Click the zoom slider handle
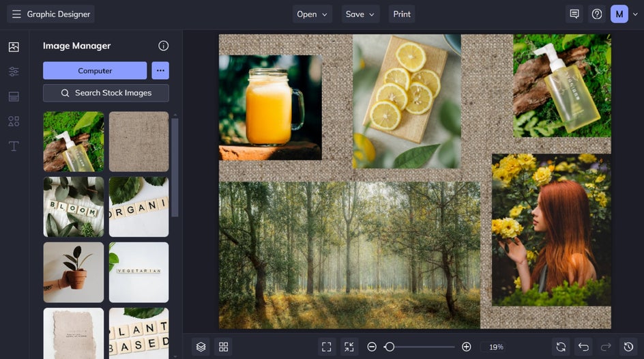644x359 pixels. tap(390, 347)
